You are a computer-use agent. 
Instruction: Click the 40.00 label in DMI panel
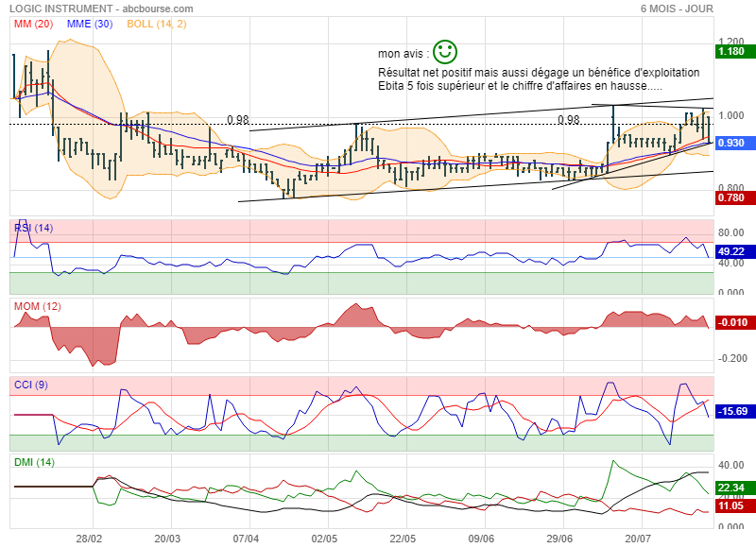click(730, 465)
